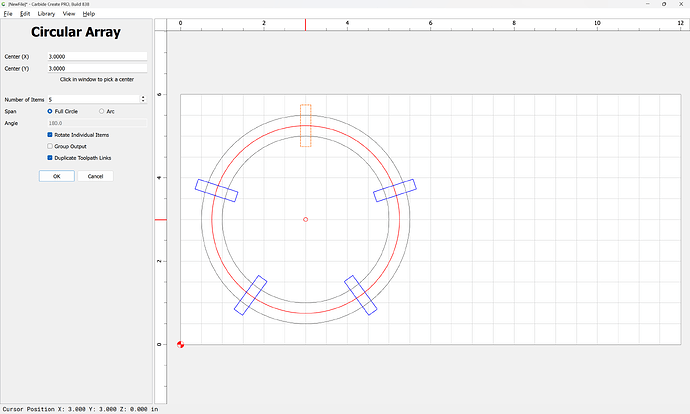Select the lower-left blue rectangle copy
The width and height of the screenshot is (690, 414).
click(x=250, y=295)
